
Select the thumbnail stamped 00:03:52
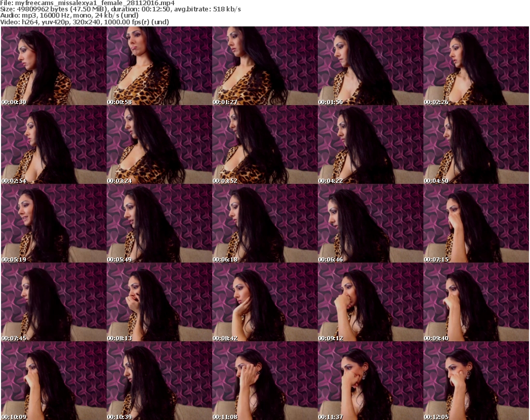click(264, 144)
